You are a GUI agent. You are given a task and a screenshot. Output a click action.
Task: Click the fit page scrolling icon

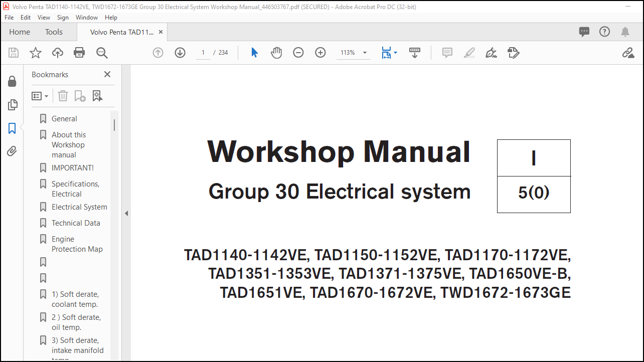(x=386, y=53)
